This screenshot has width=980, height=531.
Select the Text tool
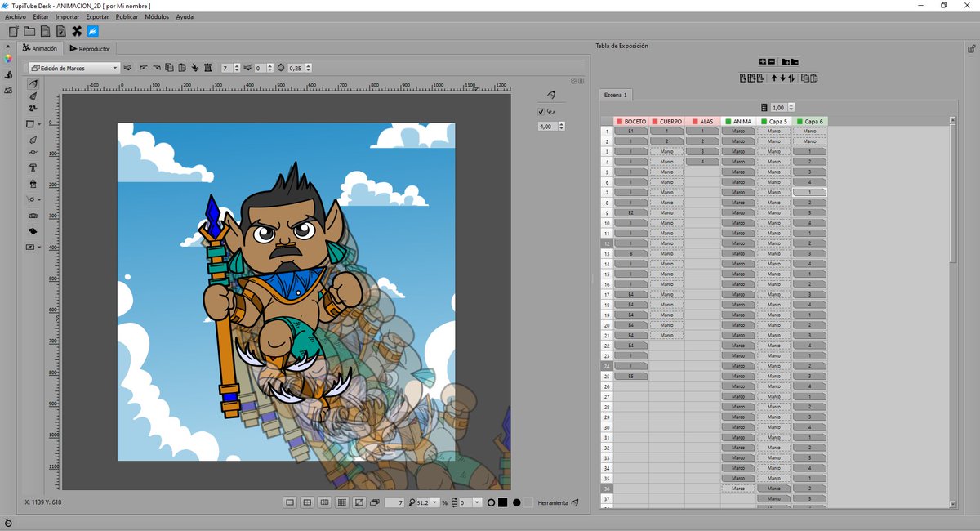[x=33, y=167]
